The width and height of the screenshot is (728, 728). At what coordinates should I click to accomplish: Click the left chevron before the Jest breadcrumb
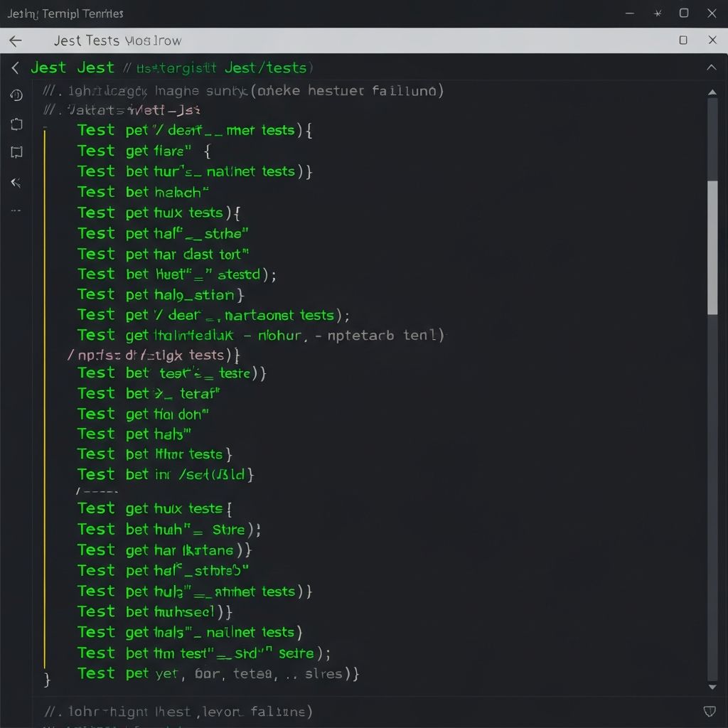pyautogui.click(x=16, y=68)
